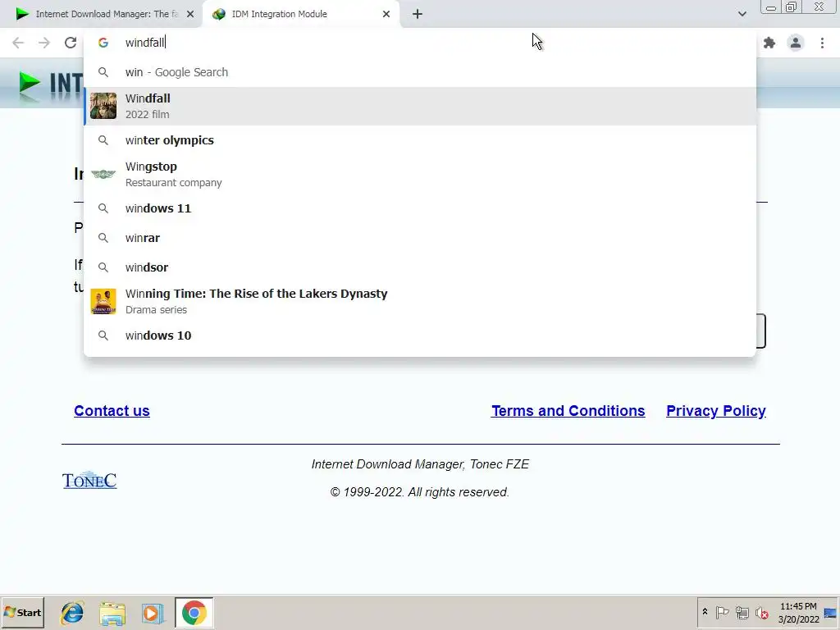
Task: Open Windows Explorer folder on taskbar
Action: (x=112, y=613)
